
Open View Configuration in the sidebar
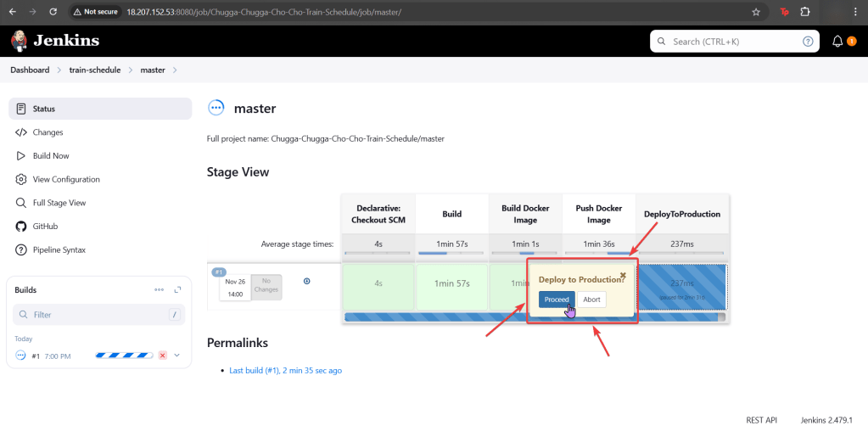pyautogui.click(x=66, y=180)
